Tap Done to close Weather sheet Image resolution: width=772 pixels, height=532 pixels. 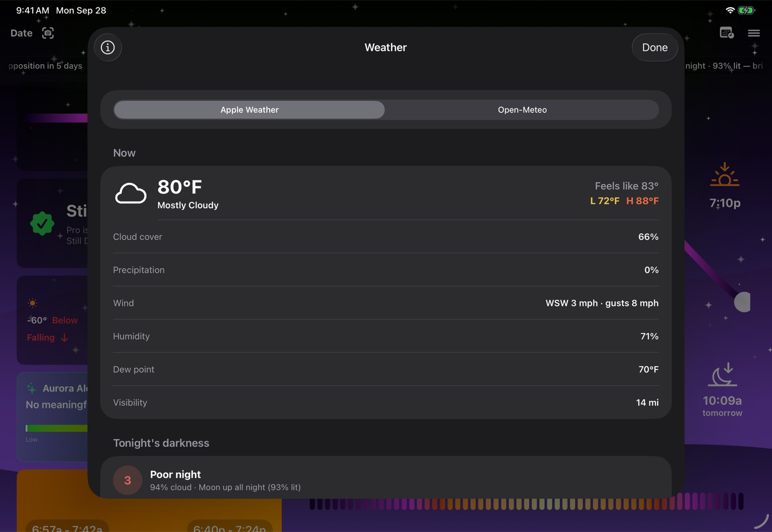point(655,47)
